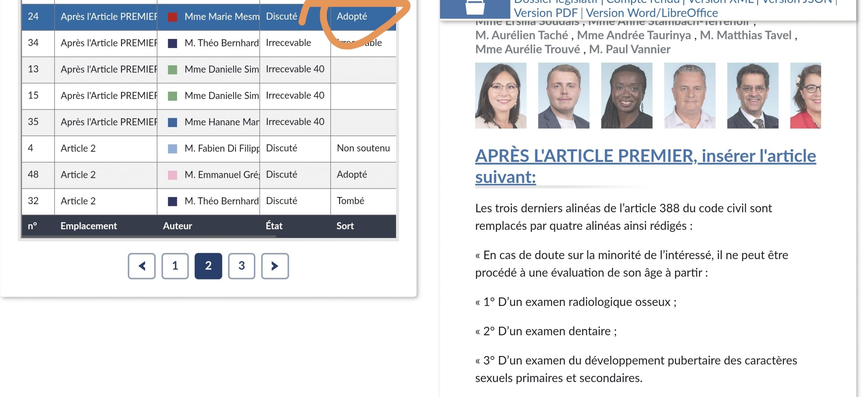Click light blue square for Fabien Di Filippo

coord(173,148)
